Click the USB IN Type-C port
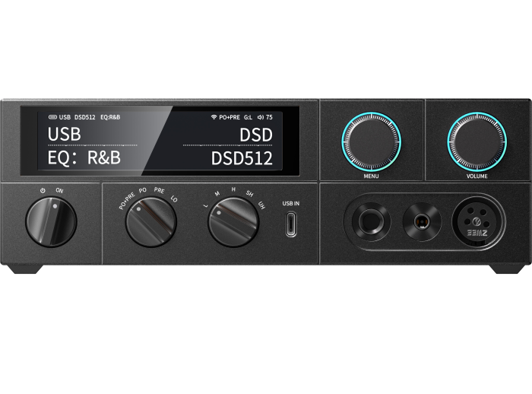The width and height of the screenshot is (532, 394). (291, 224)
